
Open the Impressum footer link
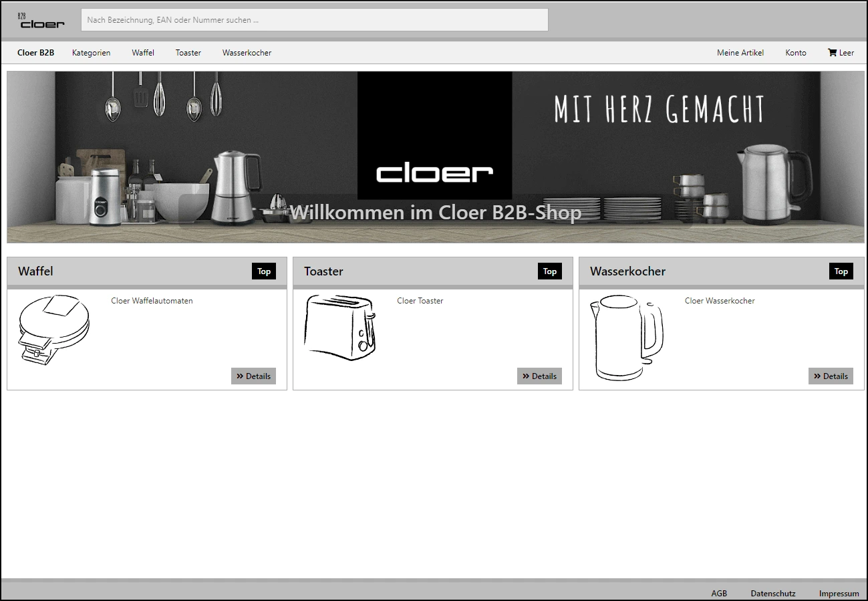tap(839, 593)
